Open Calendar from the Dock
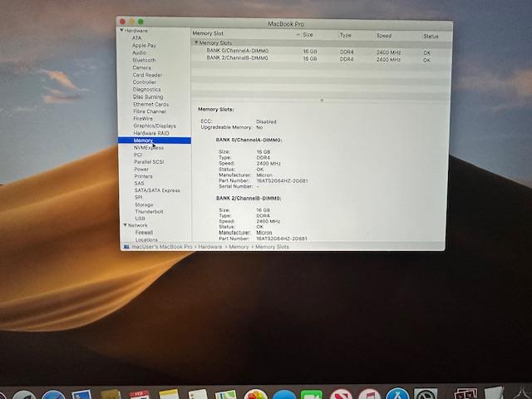 click(x=140, y=395)
